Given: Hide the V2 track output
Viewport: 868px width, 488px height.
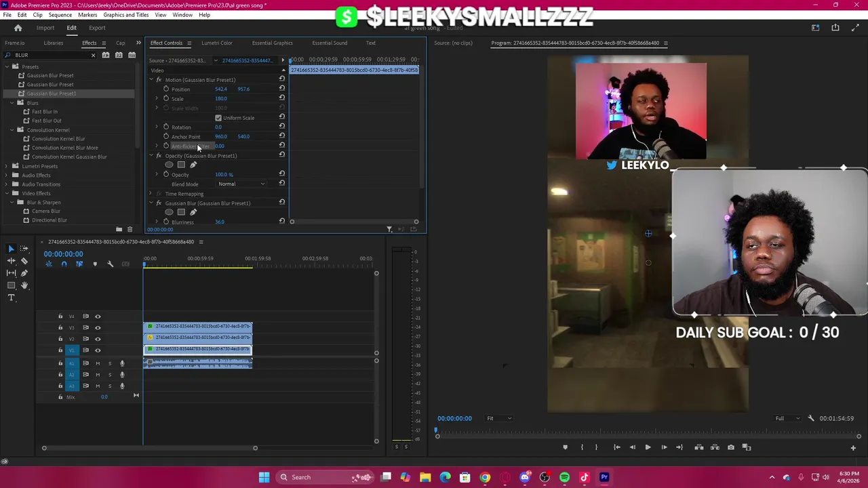Looking at the screenshot, I should (98, 339).
